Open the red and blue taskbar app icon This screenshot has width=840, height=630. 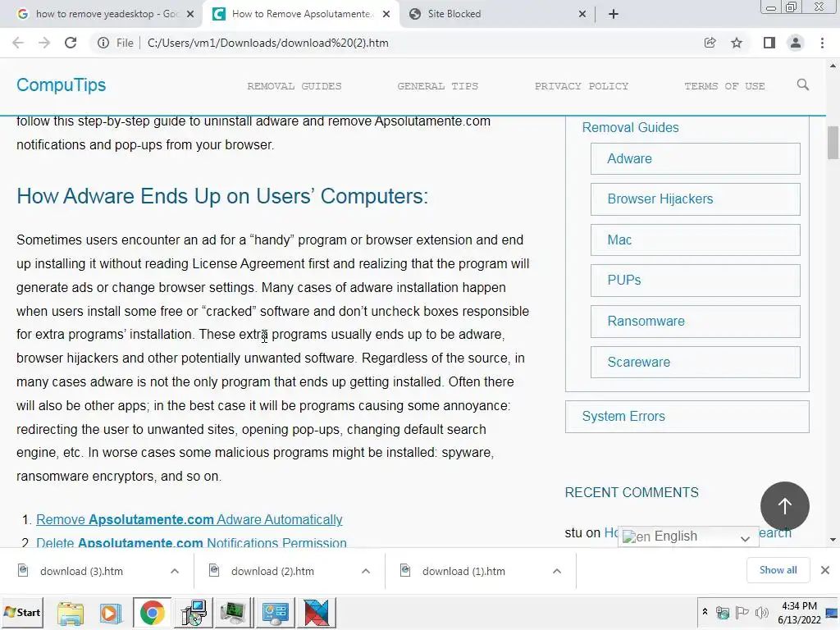pyautogui.click(x=316, y=613)
